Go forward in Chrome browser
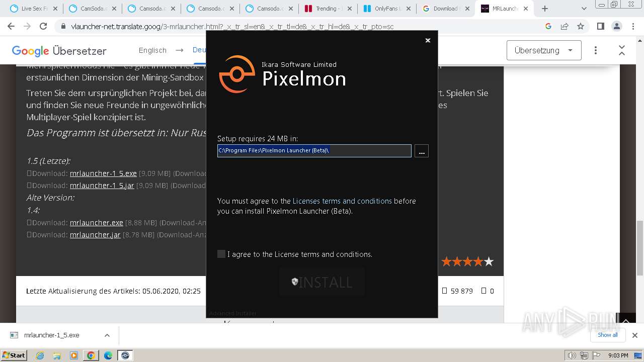This screenshot has height=362, width=644. (x=27, y=26)
